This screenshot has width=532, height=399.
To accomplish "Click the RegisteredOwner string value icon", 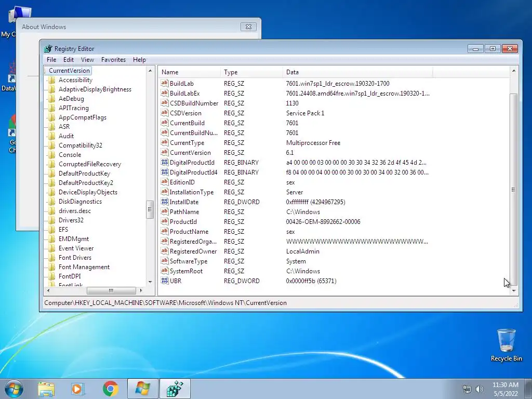I will 165,251.
